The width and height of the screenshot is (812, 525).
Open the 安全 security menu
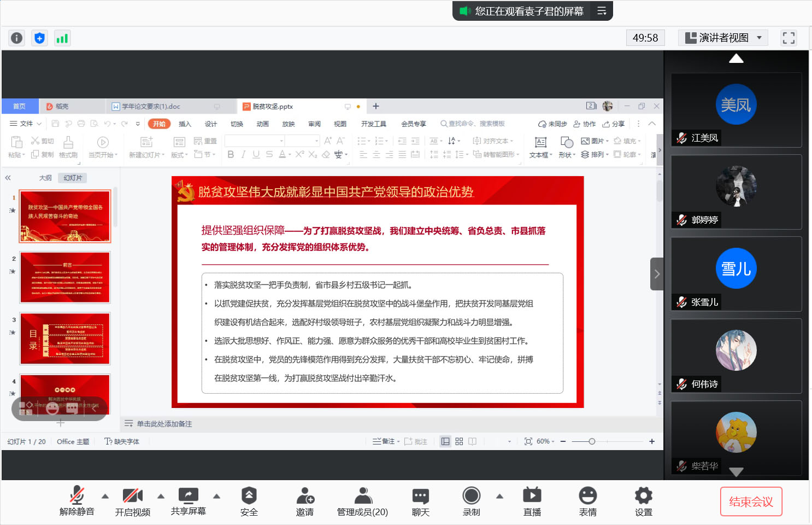pyautogui.click(x=249, y=501)
